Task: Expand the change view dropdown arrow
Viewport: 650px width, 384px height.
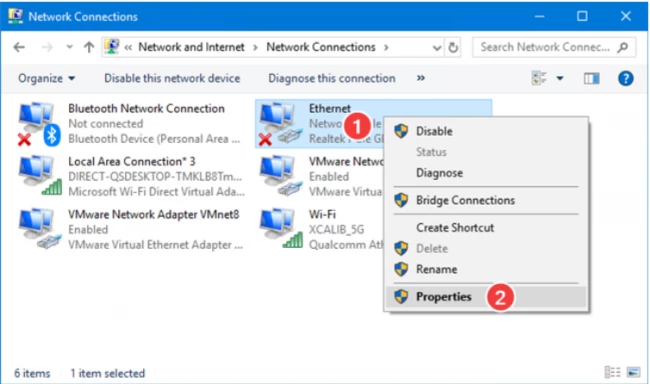Action: point(560,78)
